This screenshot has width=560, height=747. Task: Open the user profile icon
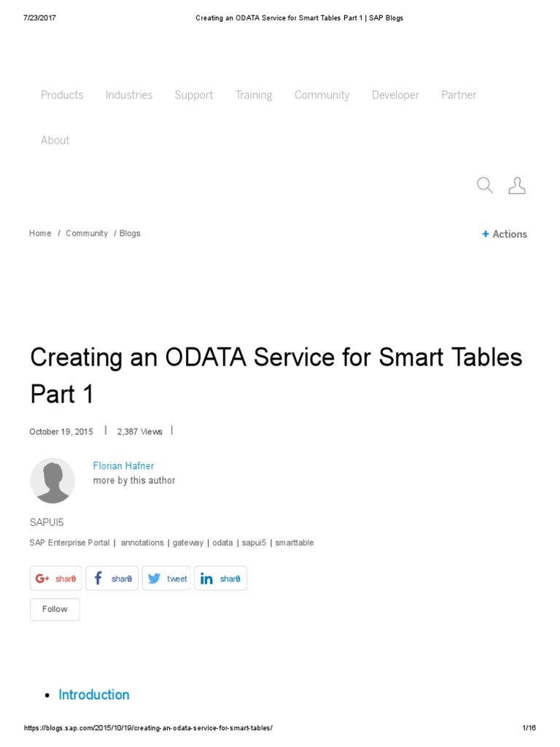pyautogui.click(x=517, y=185)
